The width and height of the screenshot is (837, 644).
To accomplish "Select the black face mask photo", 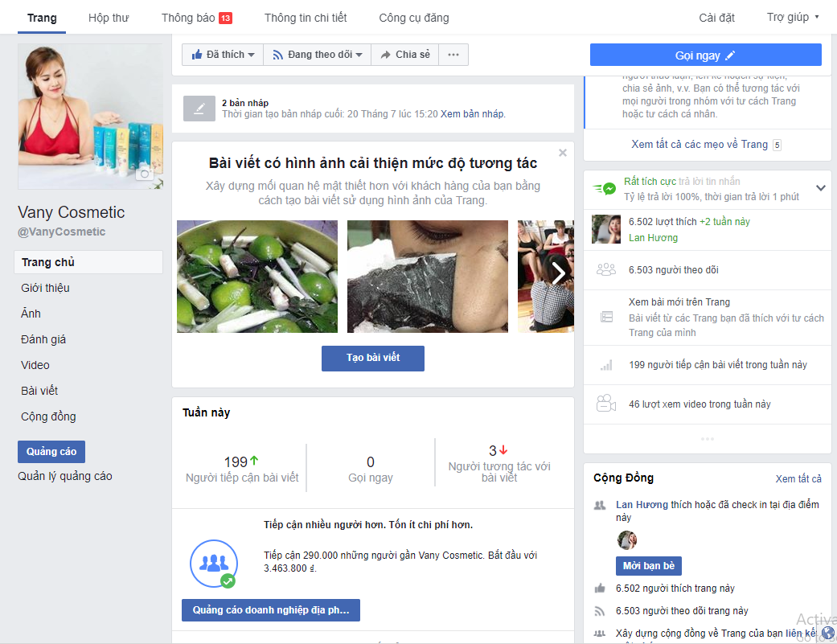I will point(428,277).
